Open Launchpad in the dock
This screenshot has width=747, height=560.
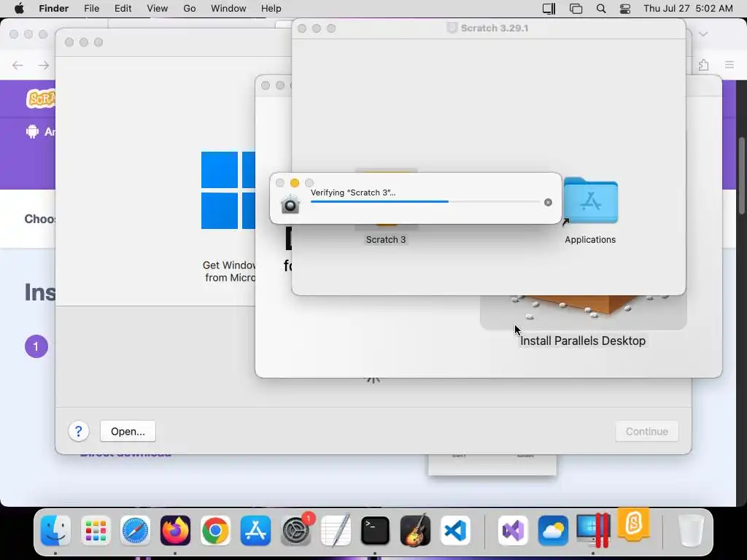[x=96, y=530]
